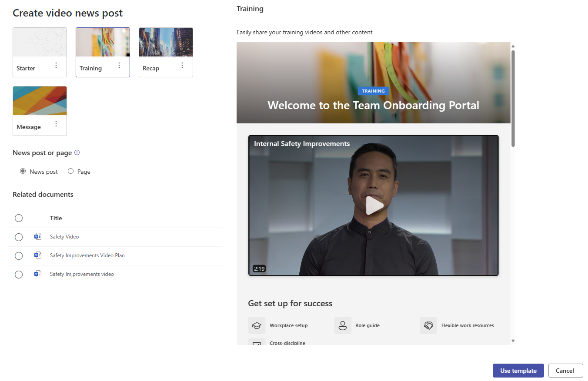Click the Welcome to the Team Onboarding Portal heading

pyautogui.click(x=374, y=105)
